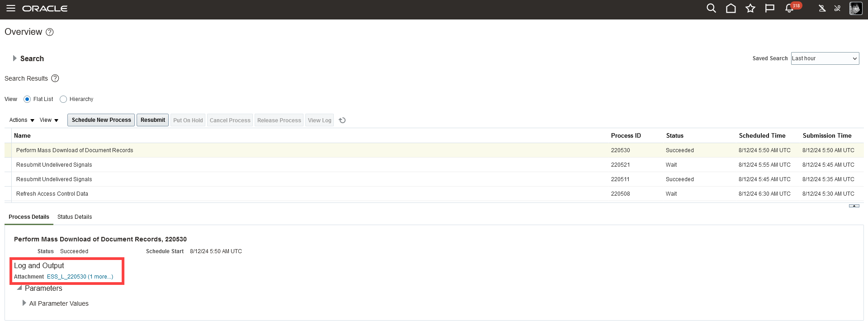Click Scheduled Time 8/12/24 5:55 AM UTC

pos(764,165)
